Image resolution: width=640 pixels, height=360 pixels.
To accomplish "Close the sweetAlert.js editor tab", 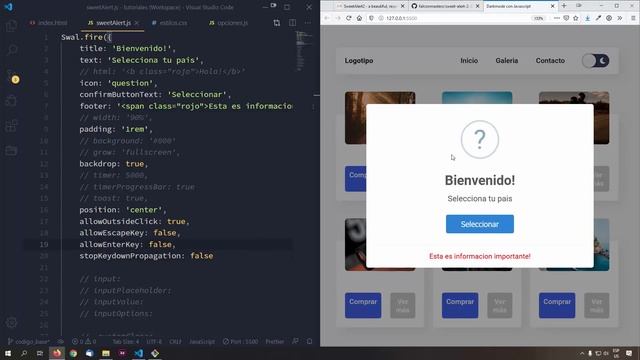I will [136, 23].
